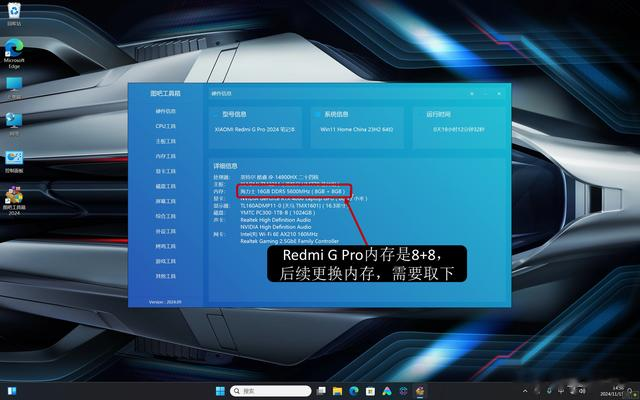Switch to CPU工具 in the sidebar
Image resolution: width=640 pixels, height=400 pixels.
point(165,126)
